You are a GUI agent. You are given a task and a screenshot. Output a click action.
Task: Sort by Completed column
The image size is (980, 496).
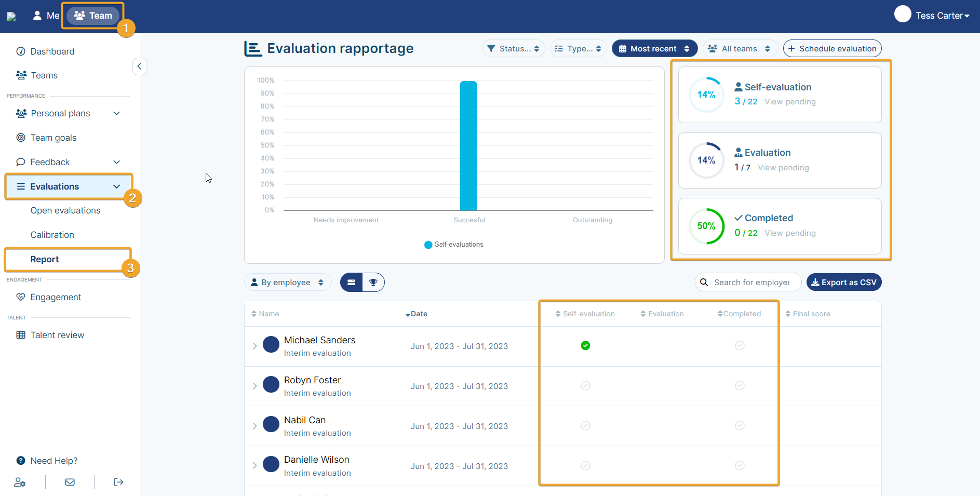tap(739, 314)
